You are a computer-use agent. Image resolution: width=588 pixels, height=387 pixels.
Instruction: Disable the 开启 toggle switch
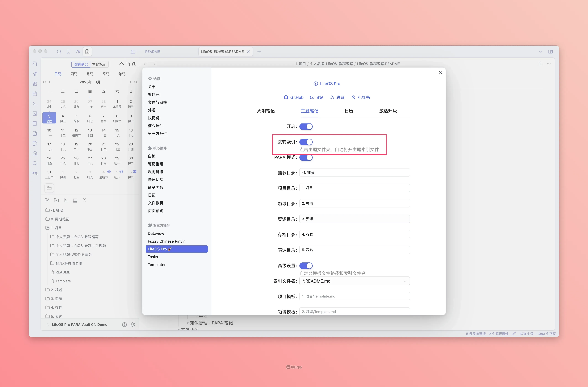[306, 127]
